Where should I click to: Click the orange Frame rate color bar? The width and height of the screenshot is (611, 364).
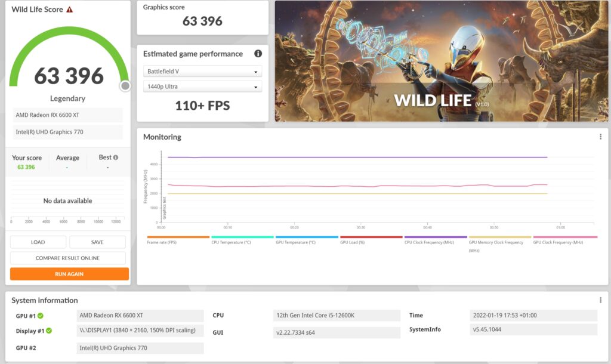pyautogui.click(x=178, y=237)
